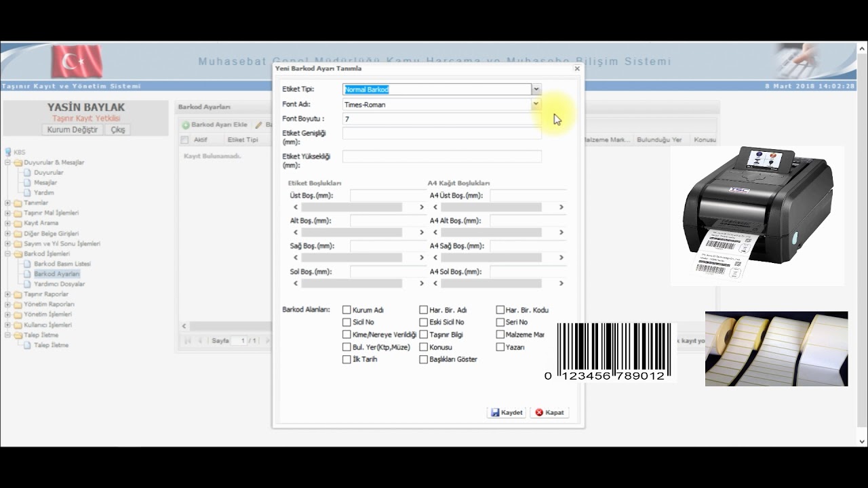Viewport: 868px width, 488px height.
Task: Open Barkod Basım Listesi tree item
Action: (62, 264)
